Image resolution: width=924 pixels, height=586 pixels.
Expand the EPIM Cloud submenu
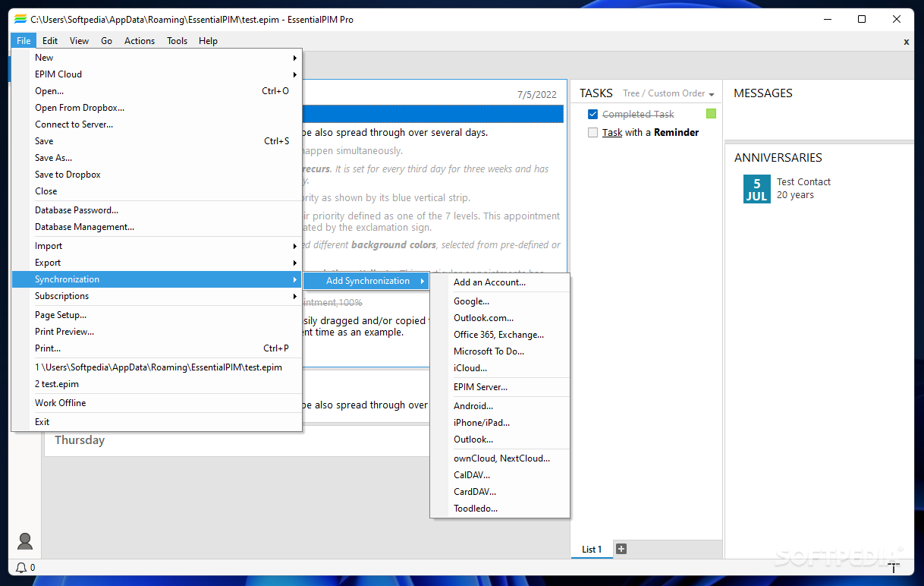click(157, 74)
